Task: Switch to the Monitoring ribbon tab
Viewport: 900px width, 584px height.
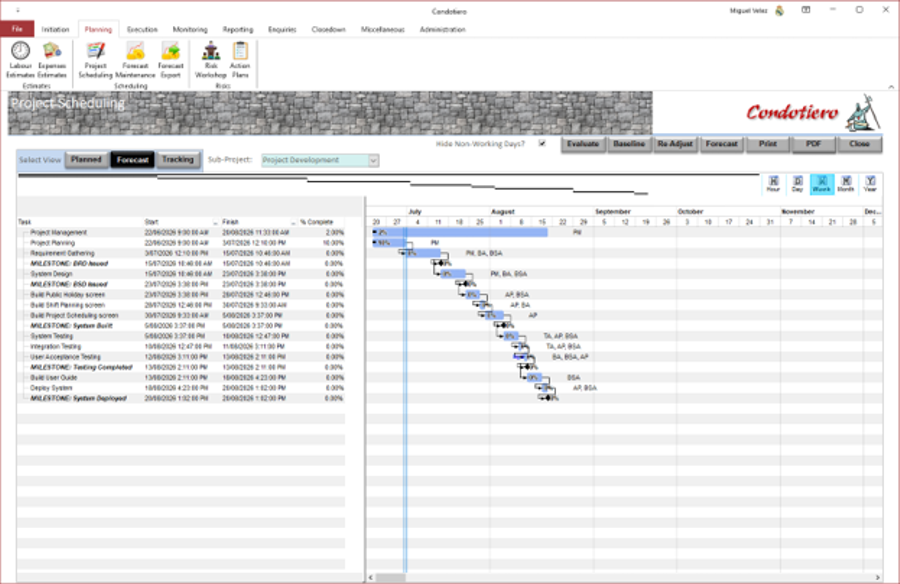Action: (190, 29)
